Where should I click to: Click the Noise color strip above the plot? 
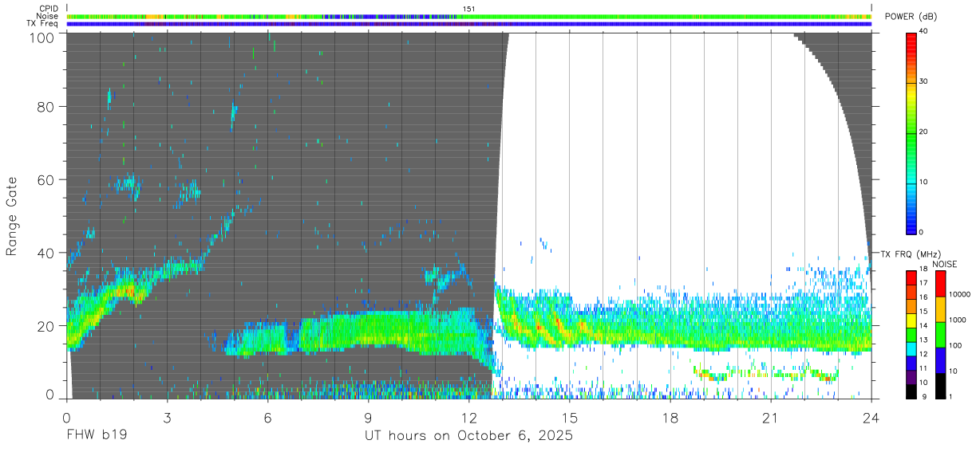pos(468,16)
